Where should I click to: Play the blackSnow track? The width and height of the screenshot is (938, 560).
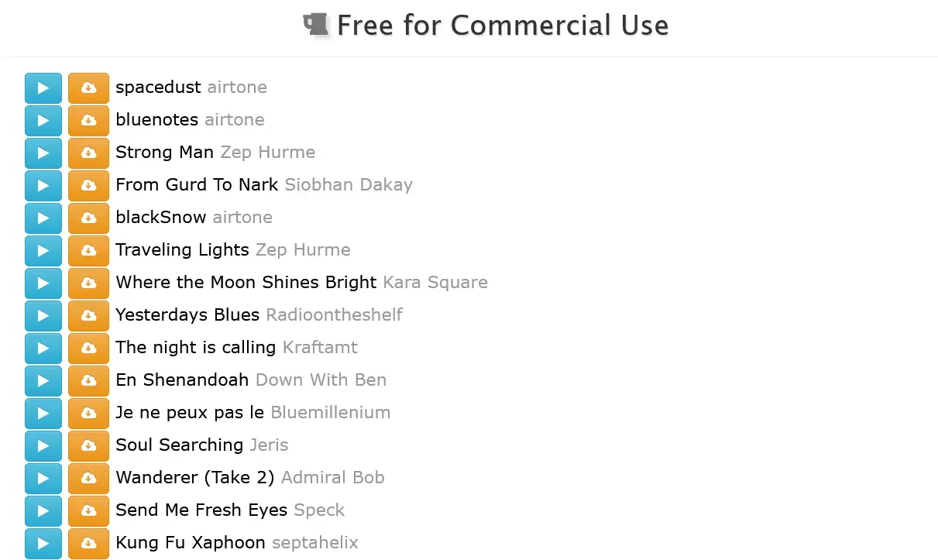pyautogui.click(x=43, y=218)
